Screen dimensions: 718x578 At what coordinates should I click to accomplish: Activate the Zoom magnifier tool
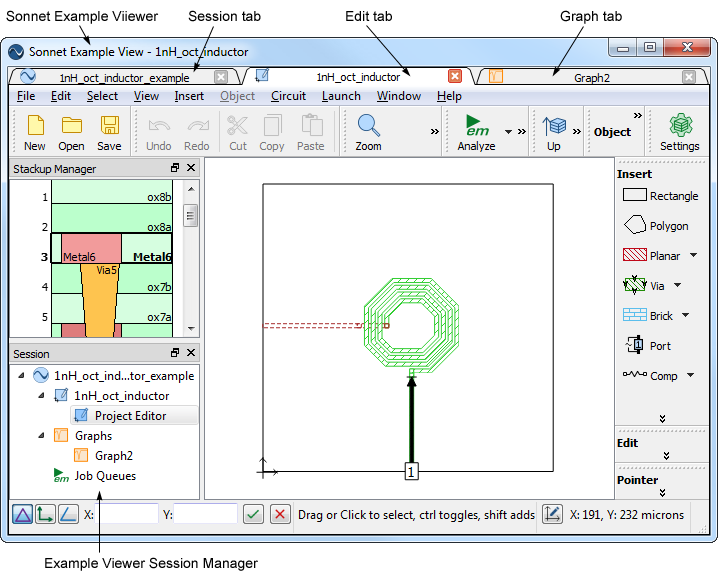(x=369, y=132)
